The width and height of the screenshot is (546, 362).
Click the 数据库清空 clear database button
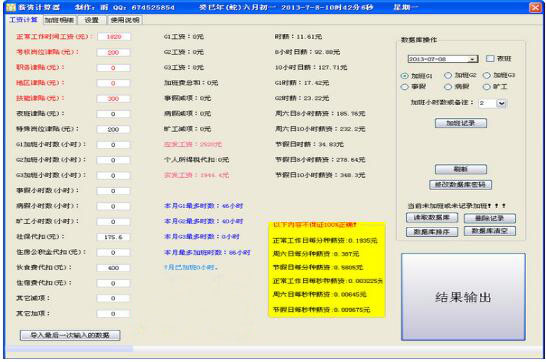490,231
